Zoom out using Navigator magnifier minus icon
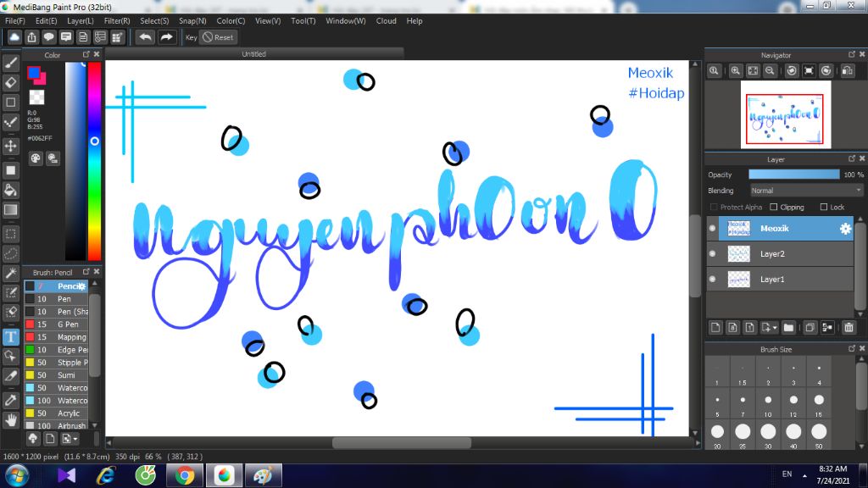 [x=770, y=71]
